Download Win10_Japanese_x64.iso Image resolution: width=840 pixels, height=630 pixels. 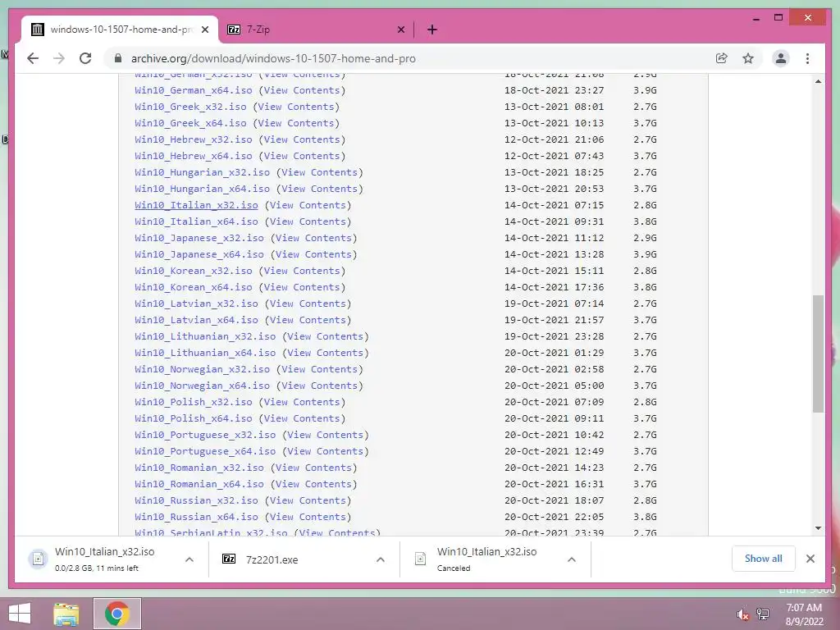pyautogui.click(x=199, y=254)
